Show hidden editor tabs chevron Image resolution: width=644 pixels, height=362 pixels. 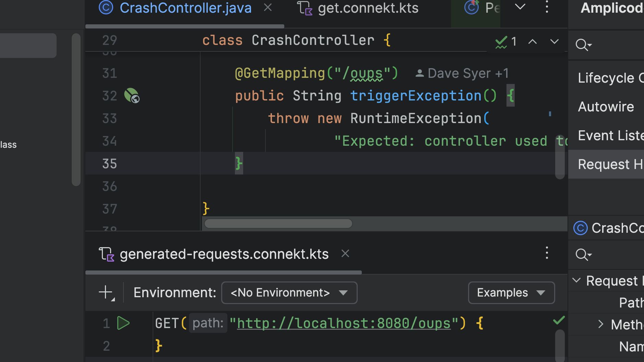click(520, 7)
